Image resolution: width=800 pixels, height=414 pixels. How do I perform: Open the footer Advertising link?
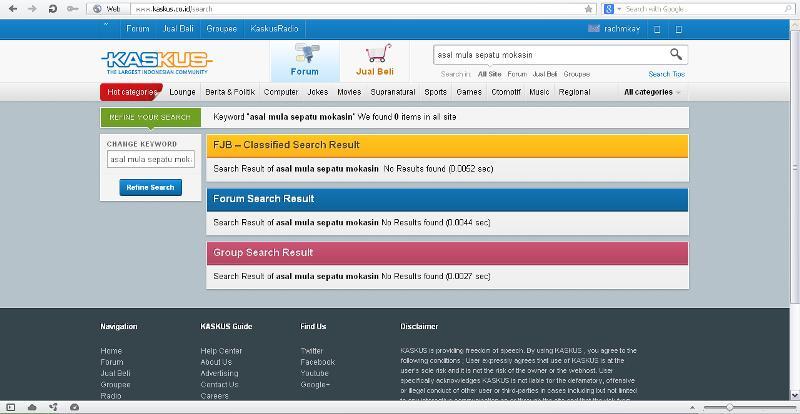click(219, 373)
